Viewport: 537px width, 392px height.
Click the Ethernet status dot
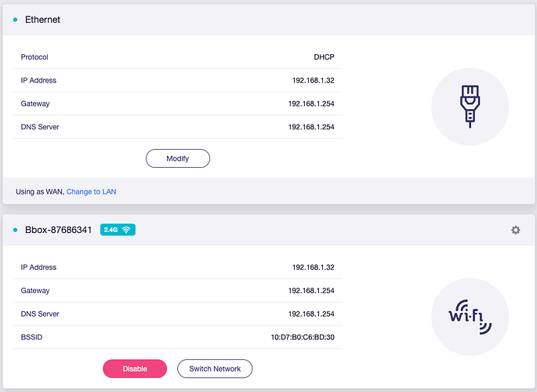coord(15,20)
